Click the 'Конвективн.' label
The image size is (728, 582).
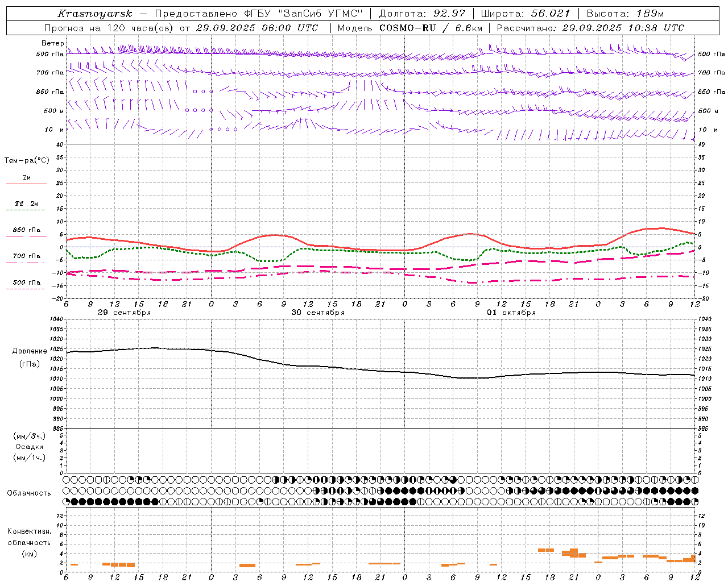(x=30, y=531)
